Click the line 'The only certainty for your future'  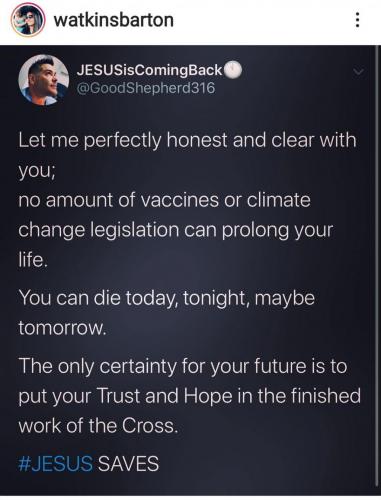[x=183, y=366]
